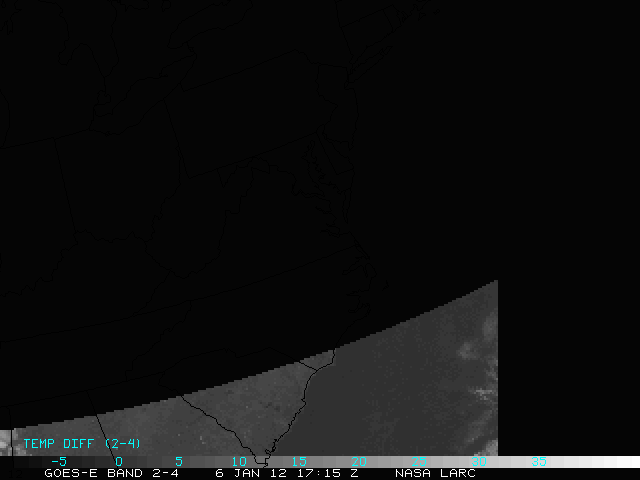Image resolution: width=640 pixels, height=480 pixels.
Task: Click the -5 mark on temperature scale
Action: [58, 461]
